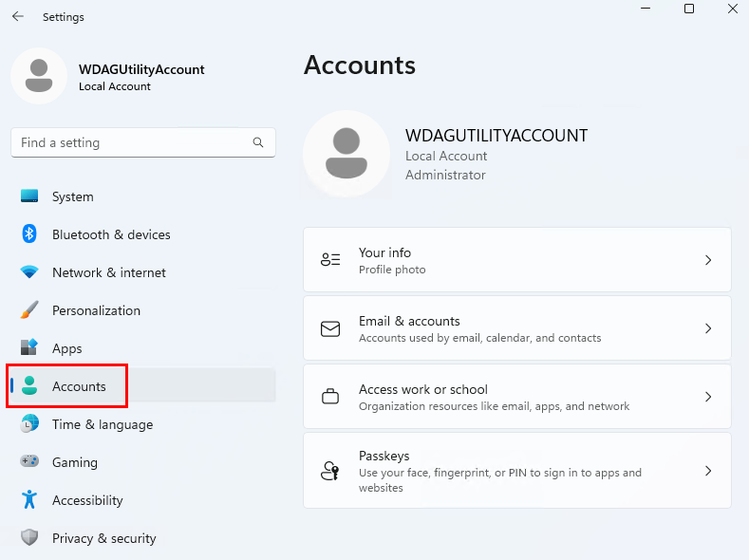The image size is (749, 560).
Task: Select Time & language label
Action: 103,424
